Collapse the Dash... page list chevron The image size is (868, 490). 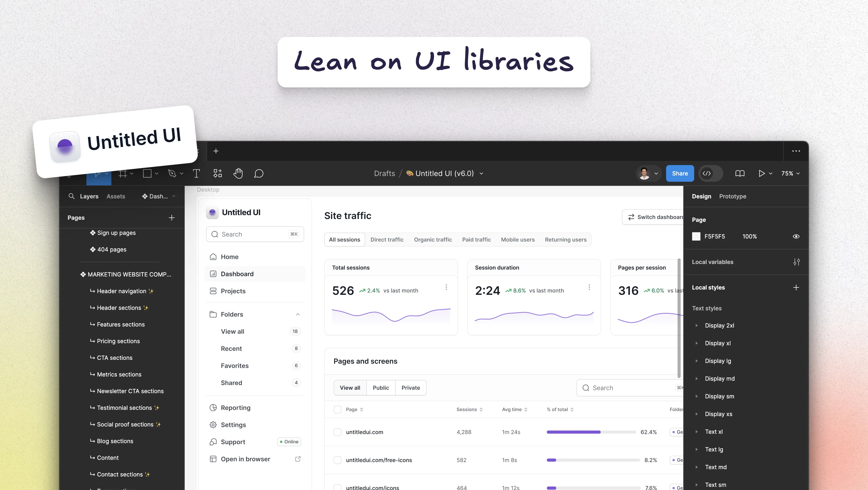(x=174, y=196)
